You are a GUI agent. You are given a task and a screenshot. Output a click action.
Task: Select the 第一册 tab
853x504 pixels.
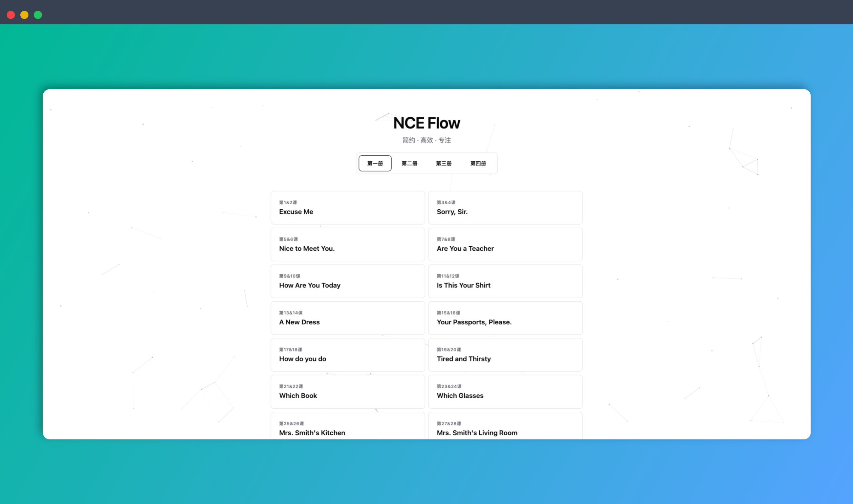click(374, 163)
